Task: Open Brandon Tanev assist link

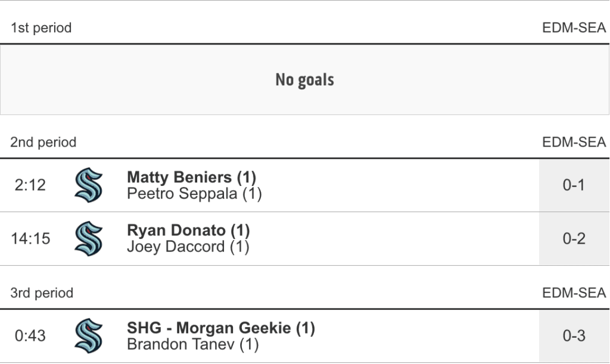Action: tap(192, 344)
